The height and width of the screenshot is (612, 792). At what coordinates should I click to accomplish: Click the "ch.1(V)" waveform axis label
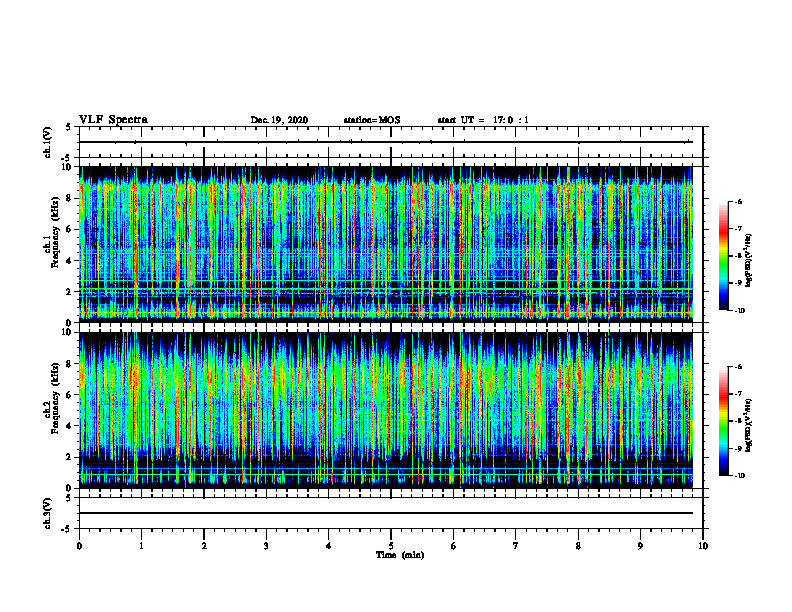pyautogui.click(x=48, y=142)
